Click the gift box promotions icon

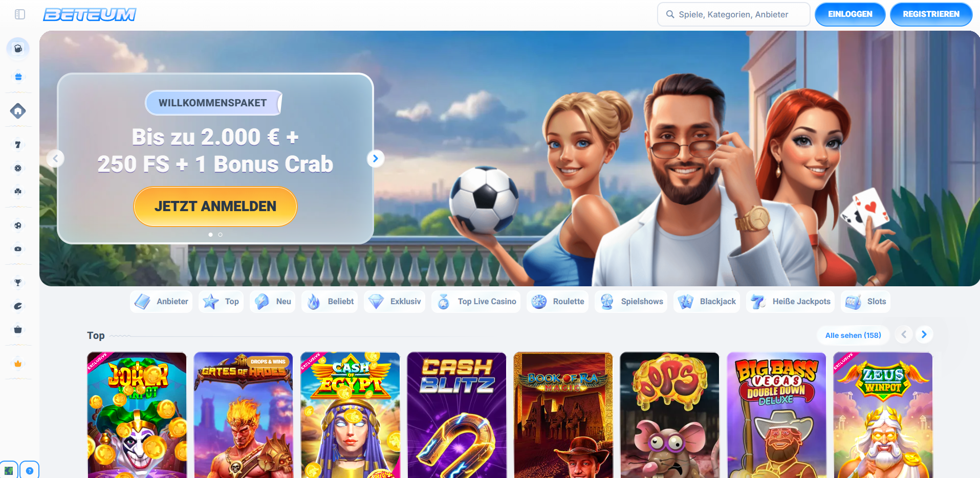[18, 77]
